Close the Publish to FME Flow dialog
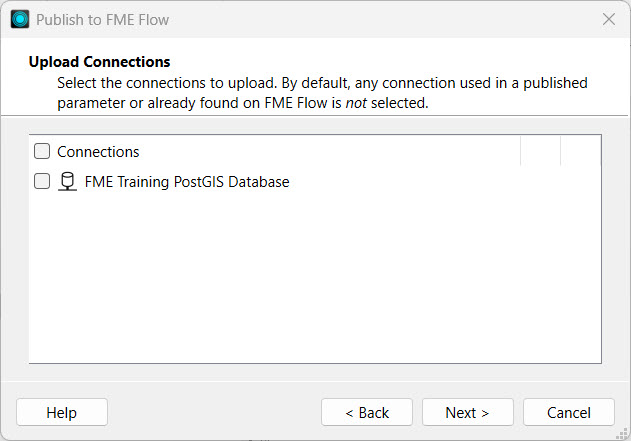This screenshot has height=441, width=631. pyautogui.click(x=608, y=19)
